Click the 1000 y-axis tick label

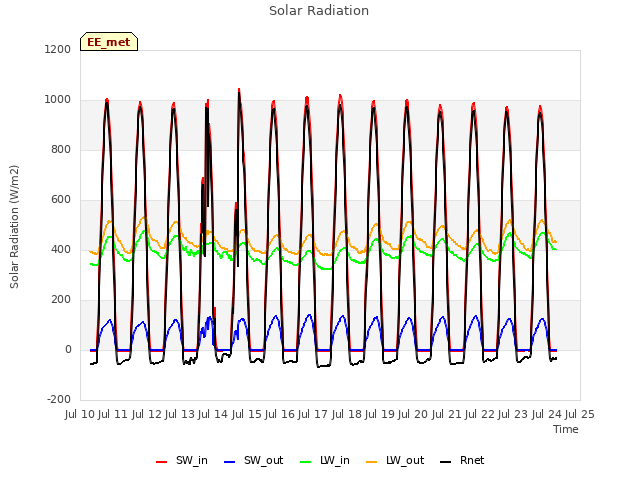click(58, 100)
